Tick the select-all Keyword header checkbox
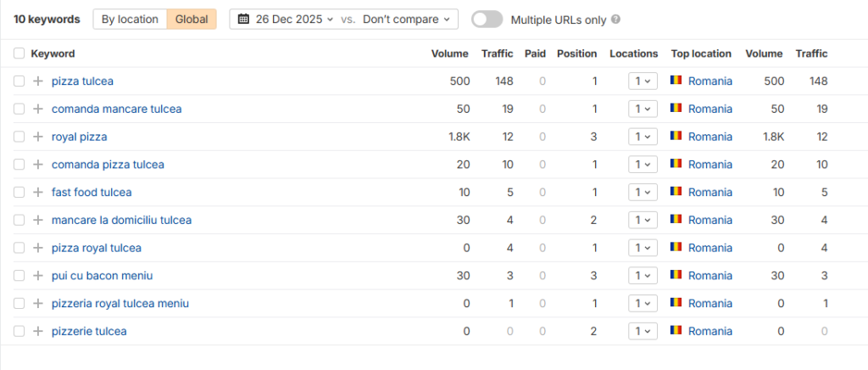This screenshot has width=868, height=370. (19, 53)
